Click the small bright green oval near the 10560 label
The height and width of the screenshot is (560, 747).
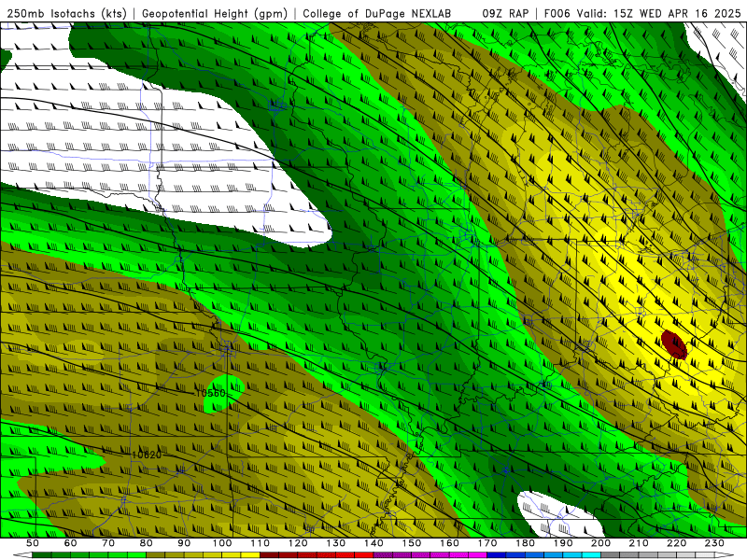tap(223, 392)
